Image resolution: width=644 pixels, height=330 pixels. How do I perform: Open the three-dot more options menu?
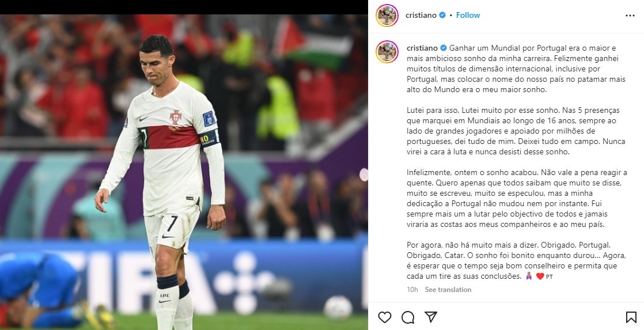[630, 16]
